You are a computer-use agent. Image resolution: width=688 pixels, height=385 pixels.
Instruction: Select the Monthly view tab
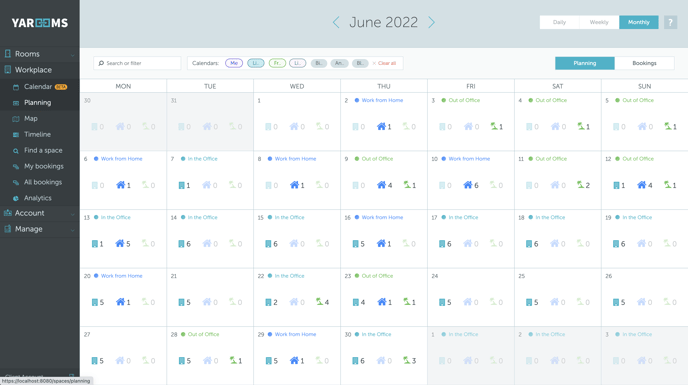click(639, 22)
